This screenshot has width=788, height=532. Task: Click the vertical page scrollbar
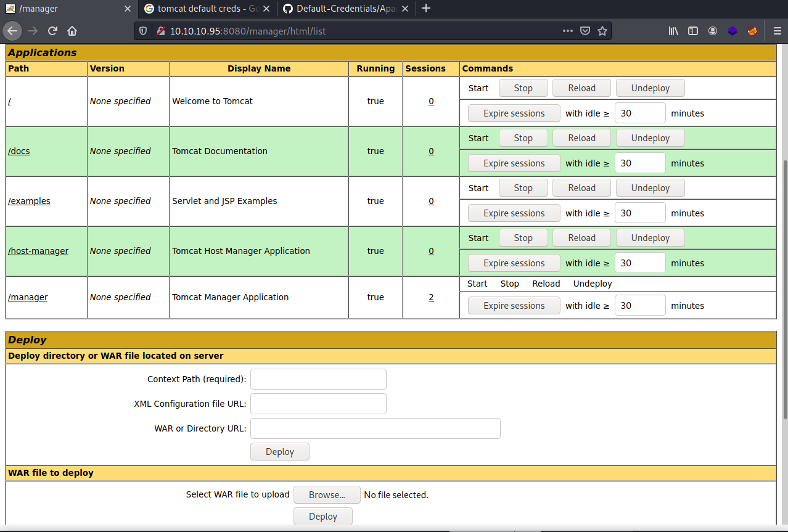click(784, 290)
